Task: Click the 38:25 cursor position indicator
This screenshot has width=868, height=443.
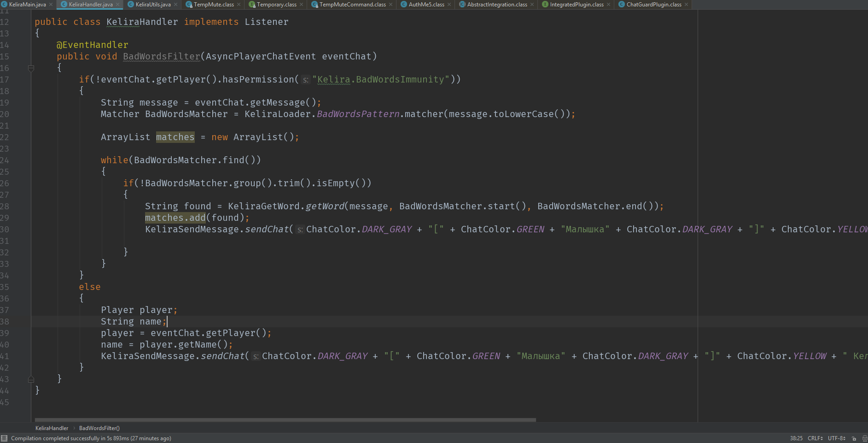Action: pyautogui.click(x=796, y=438)
